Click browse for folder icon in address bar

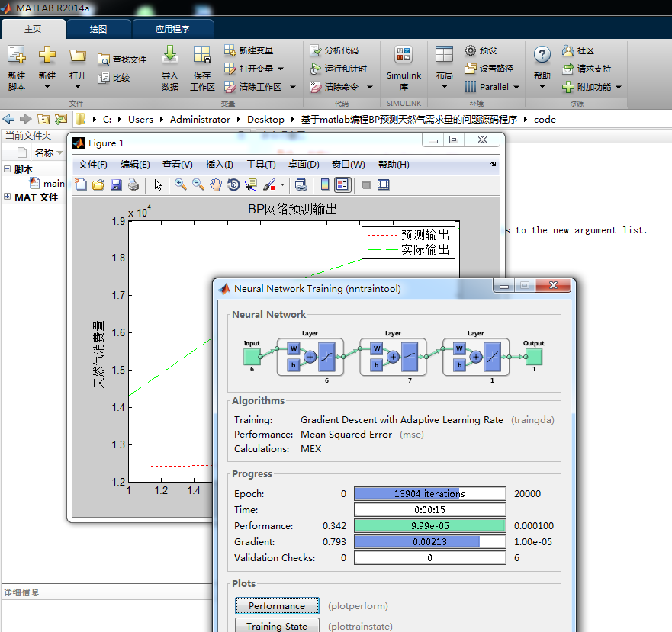[61, 119]
